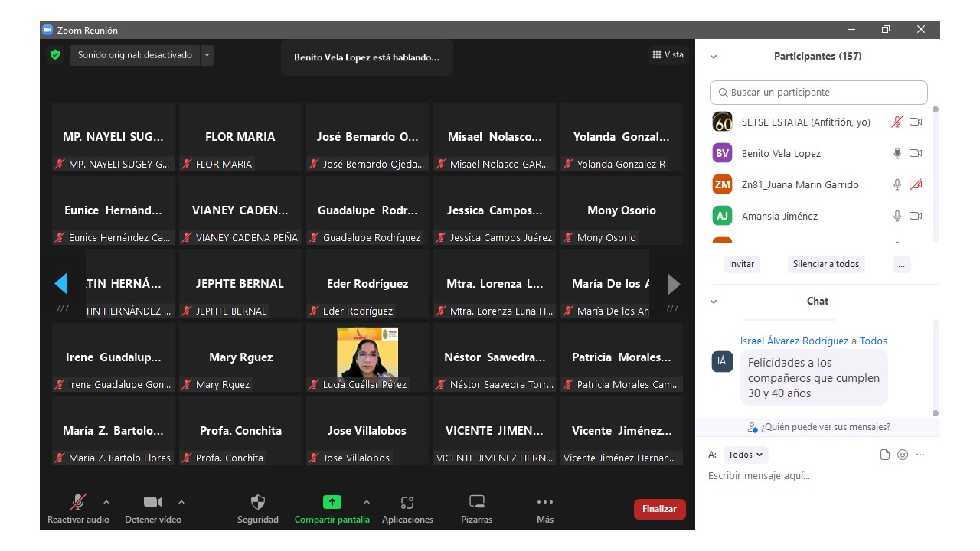Expand audio options arrow beside microphone
Viewport: 980px width, 551px height.
(x=106, y=502)
